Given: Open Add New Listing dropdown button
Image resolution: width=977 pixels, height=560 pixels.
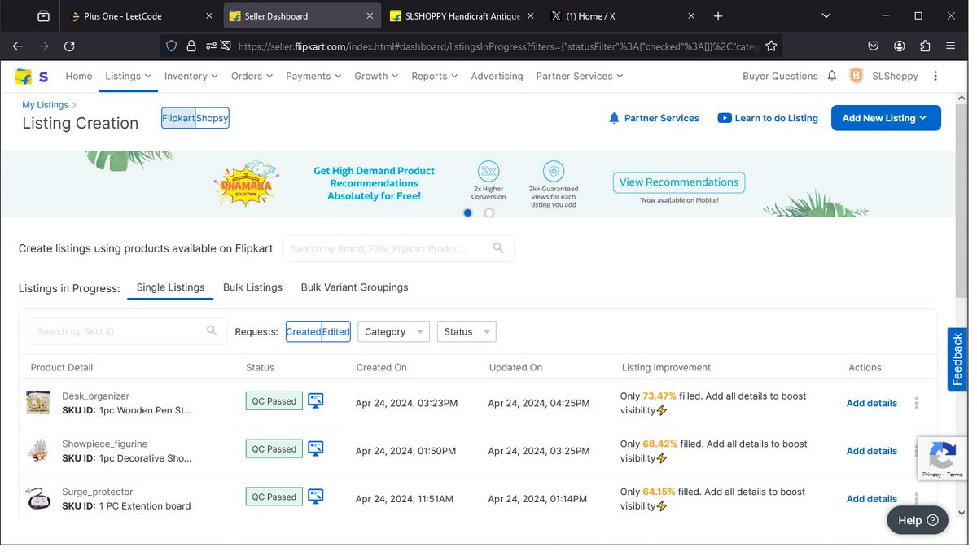Looking at the screenshot, I should point(886,118).
